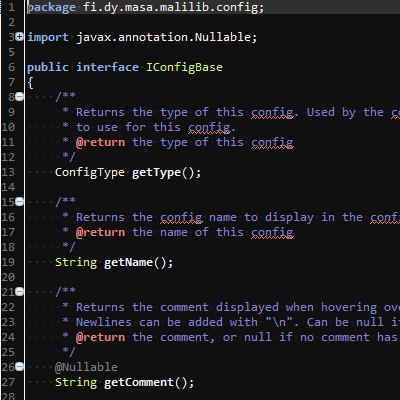Image resolution: width=400 pixels, height=400 pixels.
Task: Expand the folded import section
Action: (x=20, y=37)
